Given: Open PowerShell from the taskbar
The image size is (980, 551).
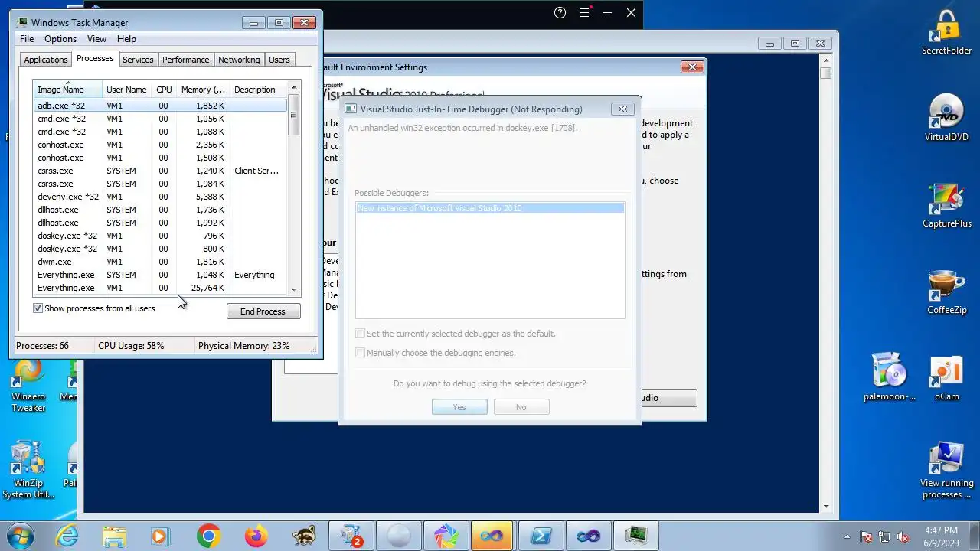Looking at the screenshot, I should [541, 536].
